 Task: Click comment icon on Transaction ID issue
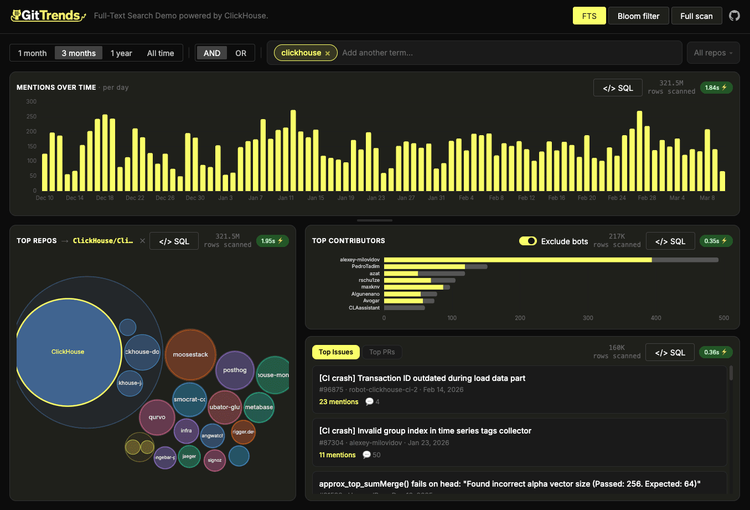(x=370, y=402)
